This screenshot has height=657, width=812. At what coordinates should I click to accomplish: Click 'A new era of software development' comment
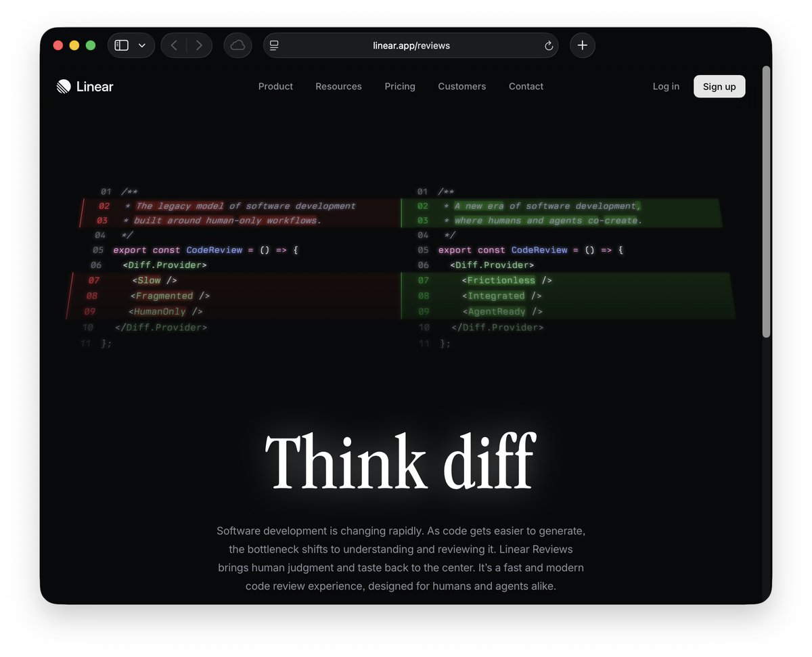[x=547, y=206]
